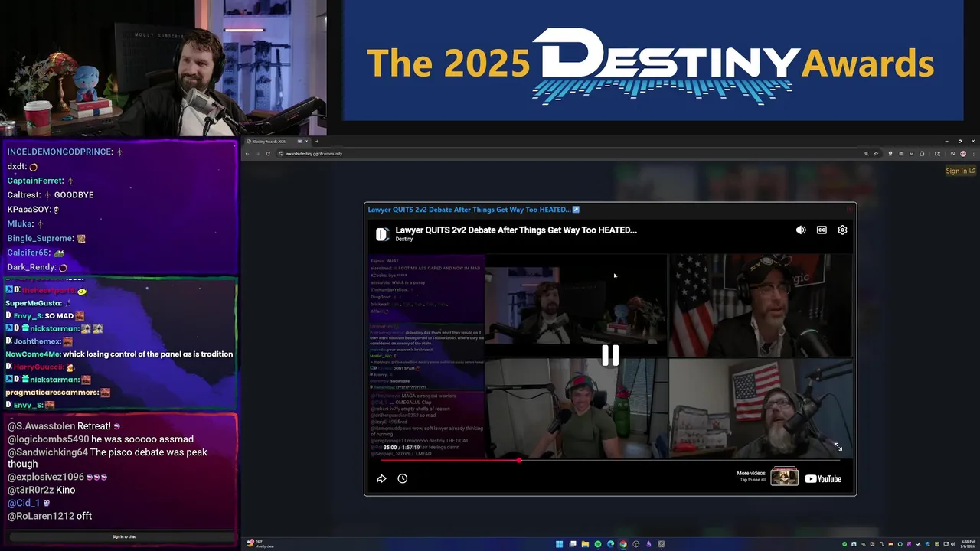This screenshot has width=980, height=551.
Task: Pause the video with the center pause icon
Action: pyautogui.click(x=610, y=355)
